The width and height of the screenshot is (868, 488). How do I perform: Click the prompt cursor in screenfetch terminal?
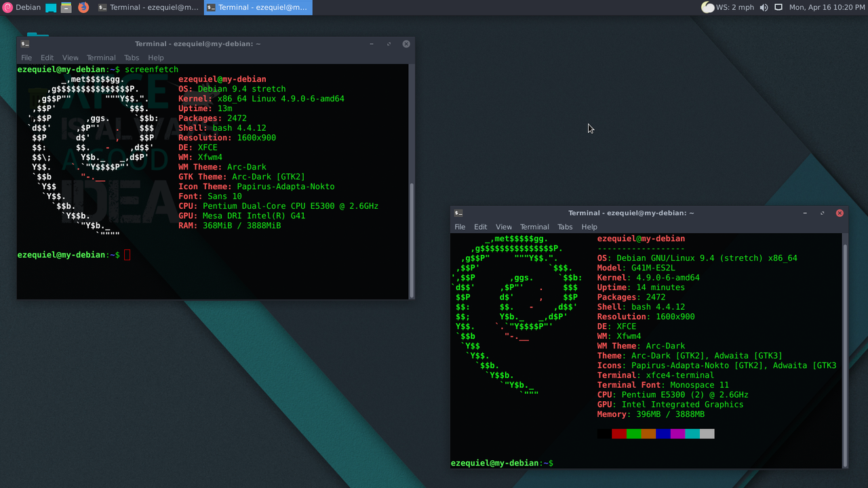[127, 255]
